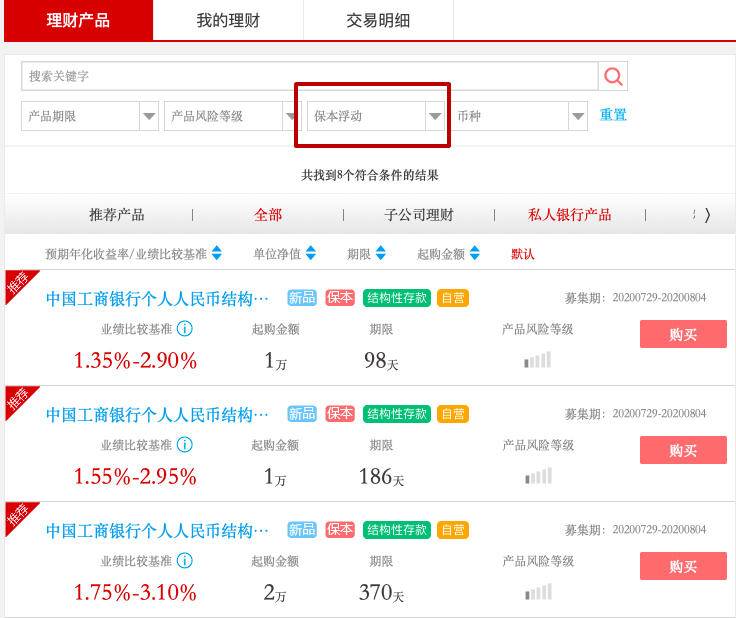Image resolution: width=736 pixels, height=618 pixels.
Task: Click 自营 badge on 98天 product
Action: [x=452, y=298]
